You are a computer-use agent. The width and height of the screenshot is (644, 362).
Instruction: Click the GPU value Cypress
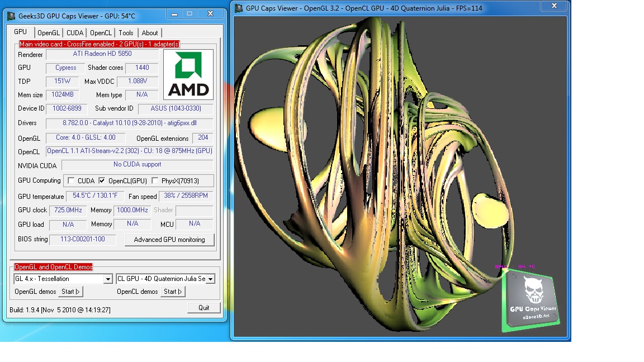pyautogui.click(x=66, y=68)
